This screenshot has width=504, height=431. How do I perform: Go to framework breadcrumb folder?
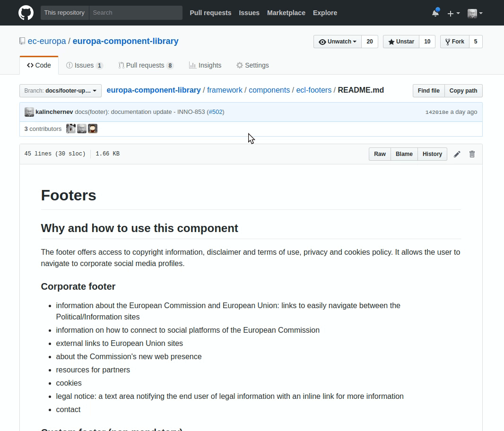[225, 90]
